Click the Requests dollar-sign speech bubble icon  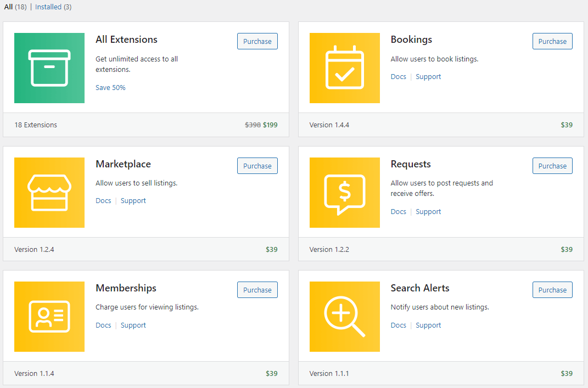pyautogui.click(x=344, y=193)
